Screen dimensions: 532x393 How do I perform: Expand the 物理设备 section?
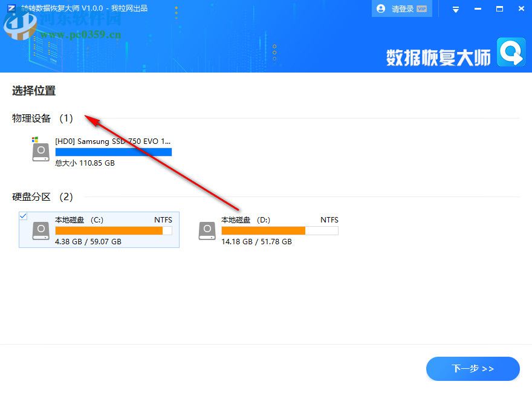click(31, 119)
